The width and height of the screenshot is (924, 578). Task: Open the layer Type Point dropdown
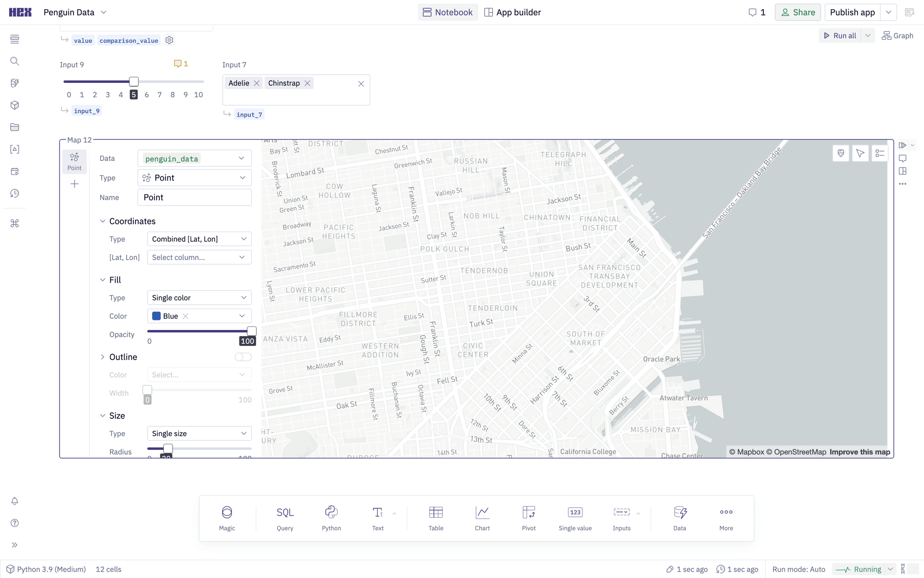(x=194, y=178)
